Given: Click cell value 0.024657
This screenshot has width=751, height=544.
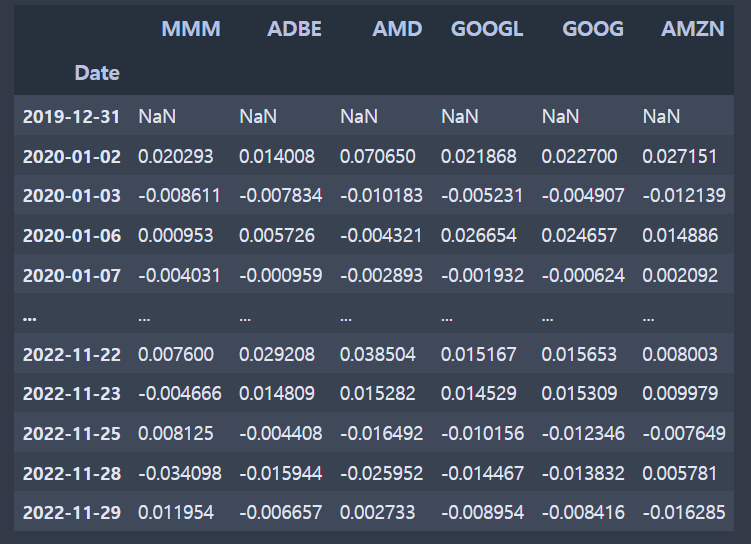Looking at the screenshot, I should (579, 236).
